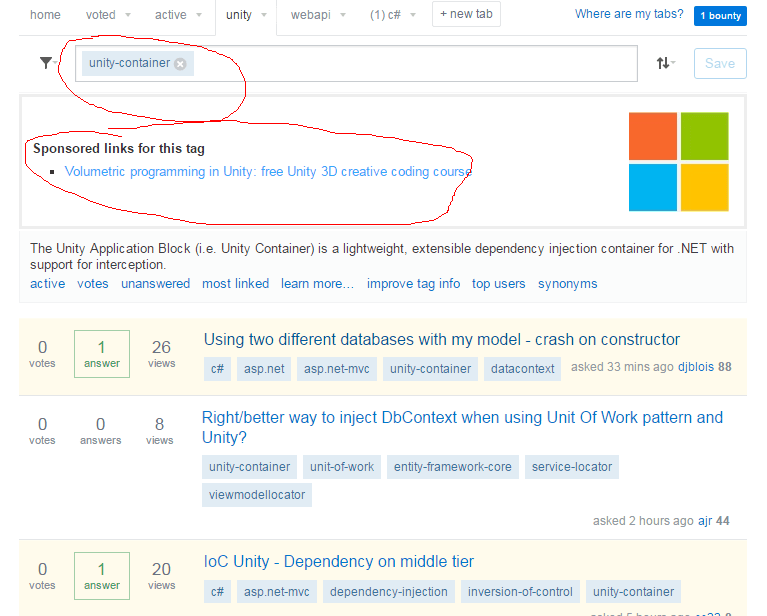Click c# tag on the IoC Unity question

point(217,592)
